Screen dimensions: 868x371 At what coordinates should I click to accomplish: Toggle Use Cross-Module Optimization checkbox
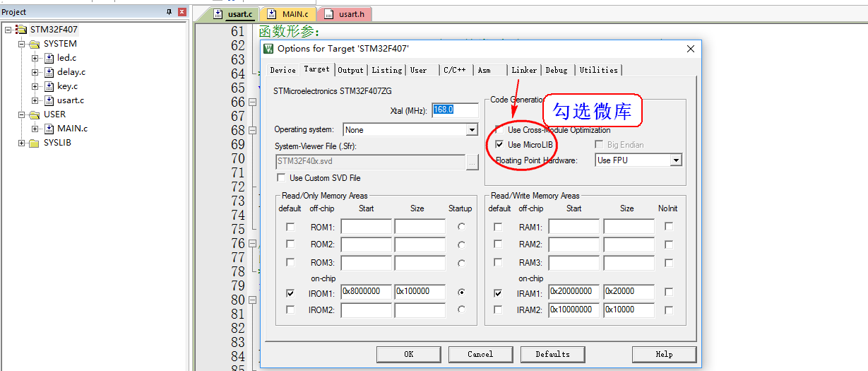500,130
